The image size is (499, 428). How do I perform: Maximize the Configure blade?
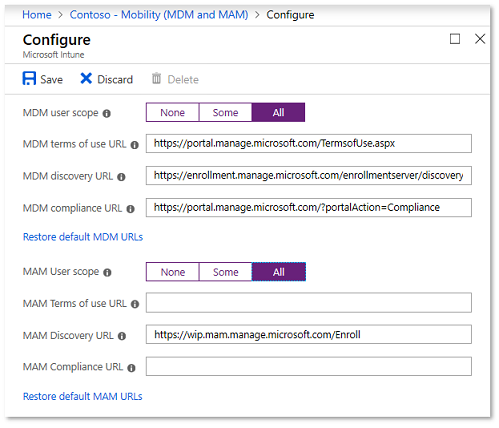[455, 39]
